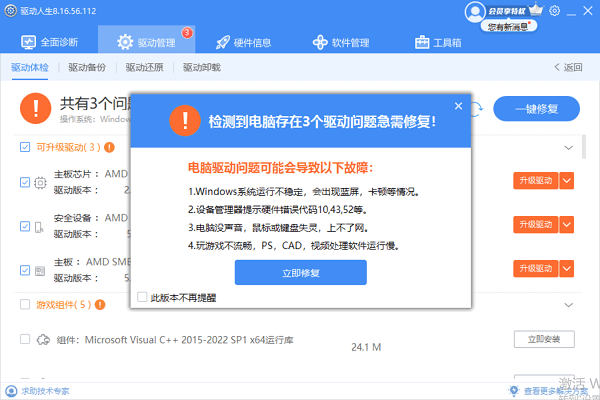Image resolution: width=600 pixels, height=400 pixels.
Task: Check the 游戏组件 group checkbox
Action: click(25, 304)
